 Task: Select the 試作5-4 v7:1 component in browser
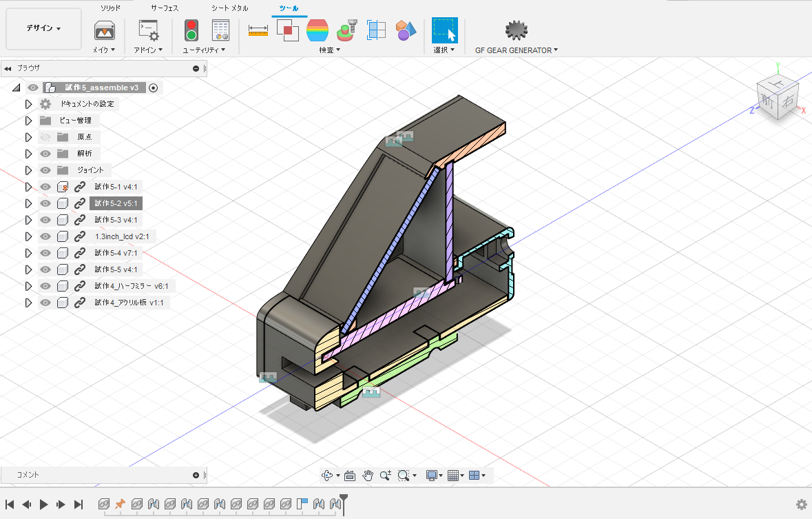tap(116, 253)
